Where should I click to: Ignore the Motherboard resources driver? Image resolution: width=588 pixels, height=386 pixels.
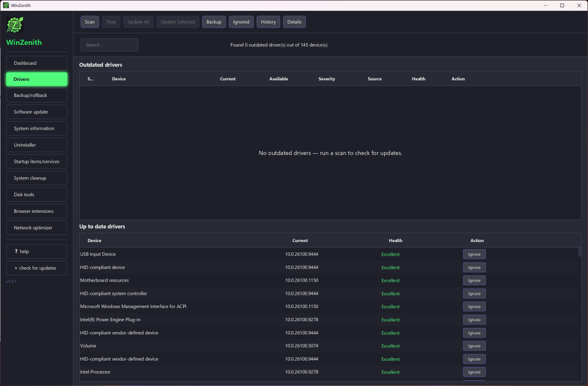[x=474, y=280]
